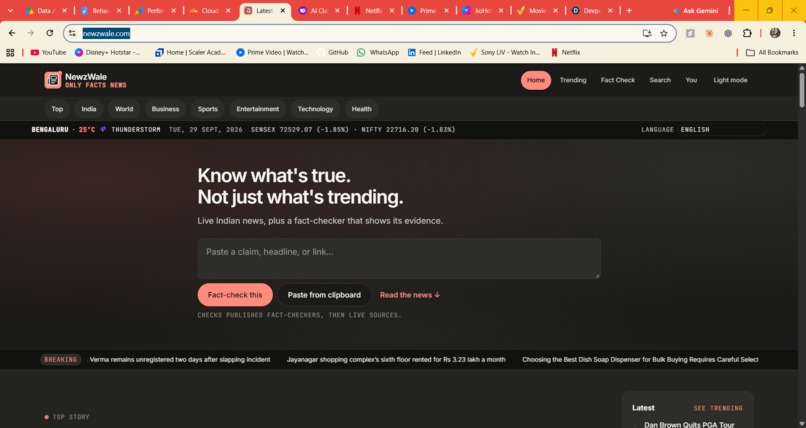The width and height of the screenshot is (806, 428).
Task: Open the Verma remains unregistered breaking headline
Action: coord(180,360)
